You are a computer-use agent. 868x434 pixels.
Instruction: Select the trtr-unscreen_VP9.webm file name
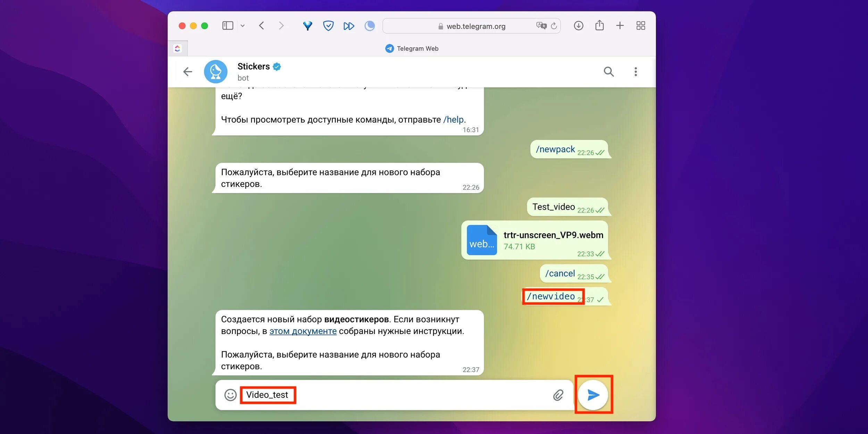tap(553, 235)
